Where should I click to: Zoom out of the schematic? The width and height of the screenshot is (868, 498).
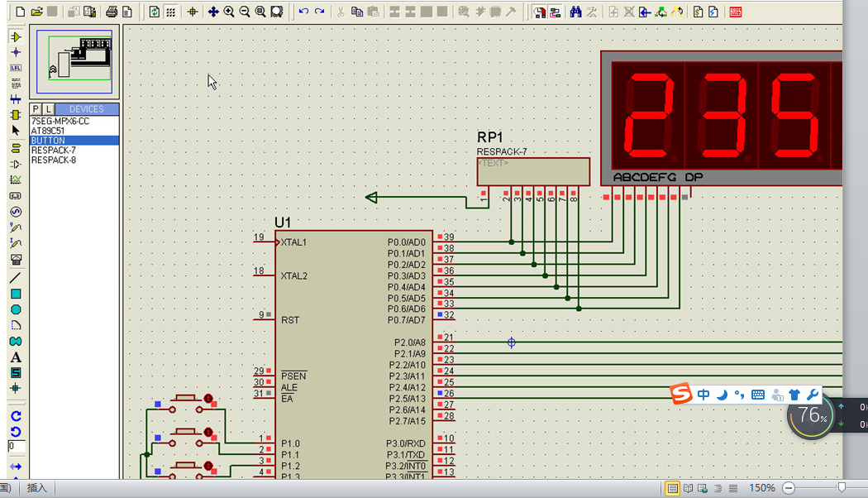click(244, 12)
